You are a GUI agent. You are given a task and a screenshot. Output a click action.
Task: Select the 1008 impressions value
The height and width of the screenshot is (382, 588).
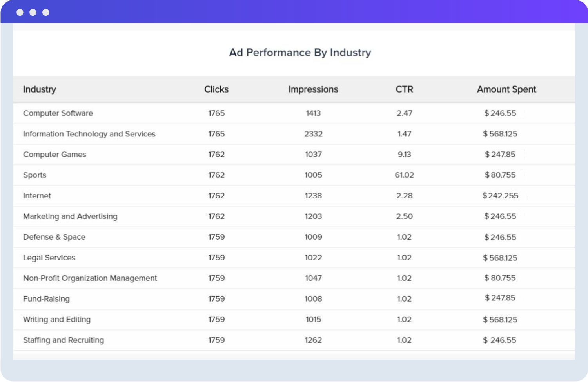point(313,299)
